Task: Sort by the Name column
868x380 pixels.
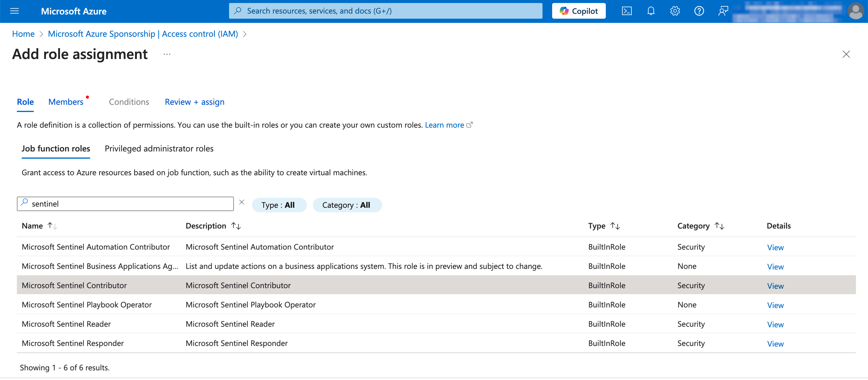Action: (39, 226)
